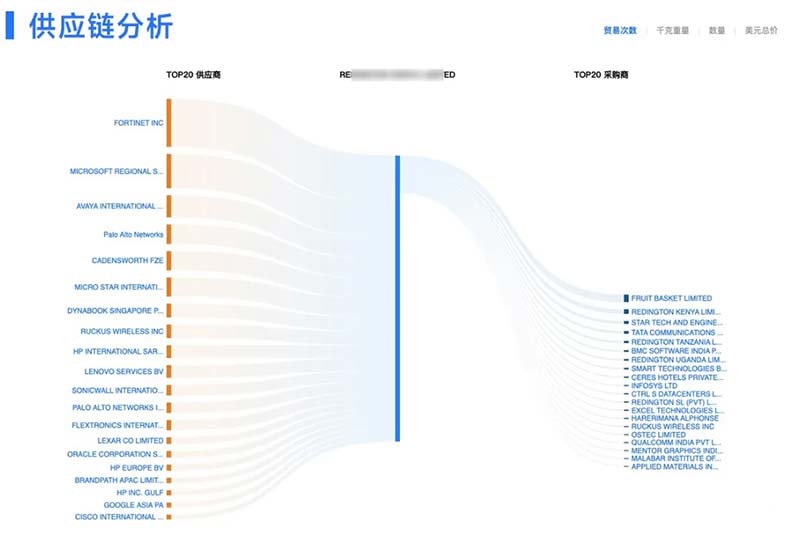This screenshot has width=803, height=538.
Task: Select RUCKUS WIRELESS INC in buyer list
Action: [x=672, y=426]
